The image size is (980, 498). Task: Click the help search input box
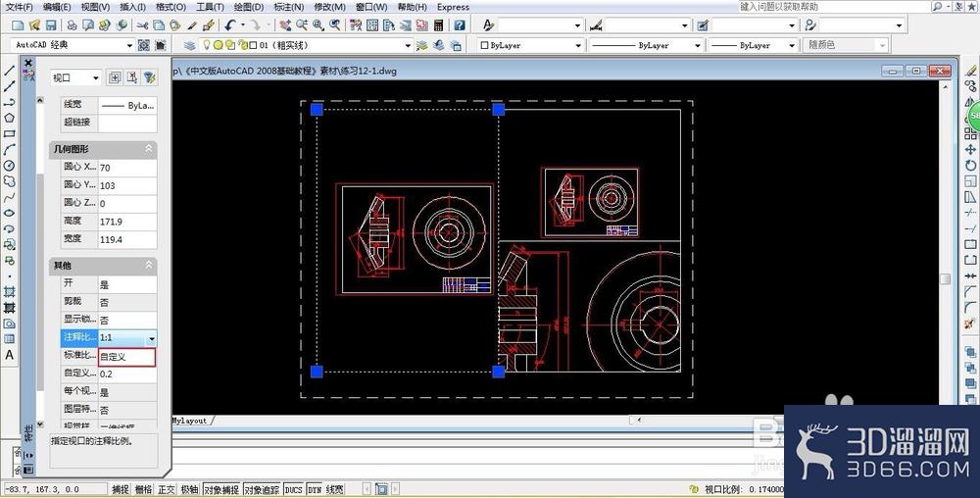click(833, 6)
